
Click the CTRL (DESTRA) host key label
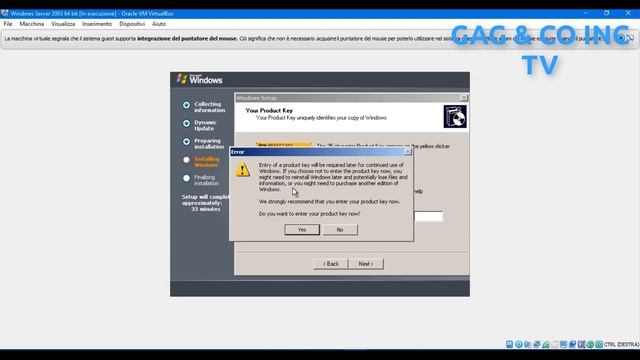tap(621, 344)
